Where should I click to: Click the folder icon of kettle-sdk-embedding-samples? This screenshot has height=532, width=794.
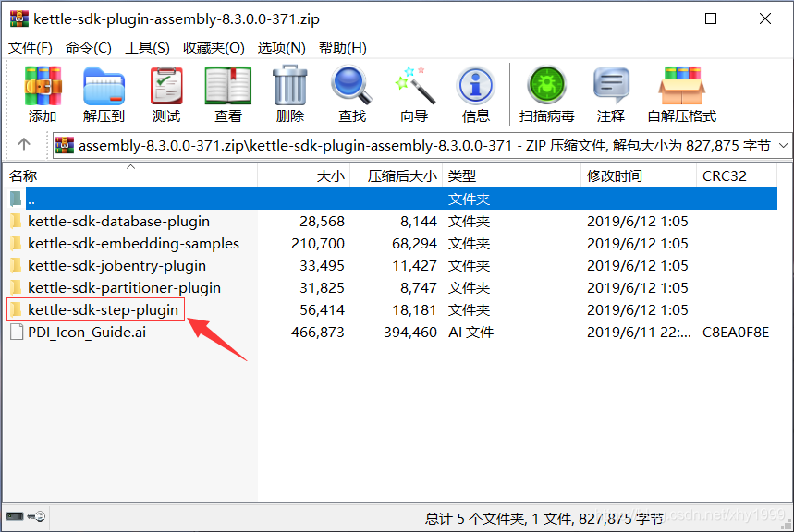point(17,244)
